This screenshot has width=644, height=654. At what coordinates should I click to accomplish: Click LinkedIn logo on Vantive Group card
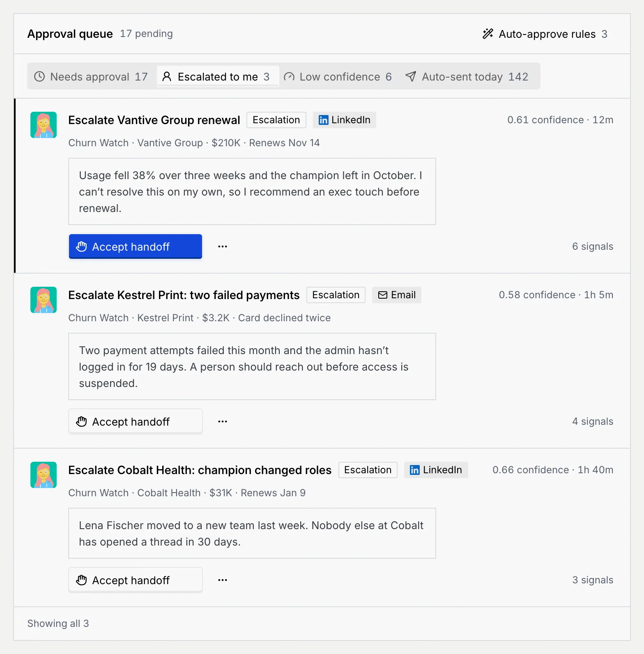tap(324, 120)
